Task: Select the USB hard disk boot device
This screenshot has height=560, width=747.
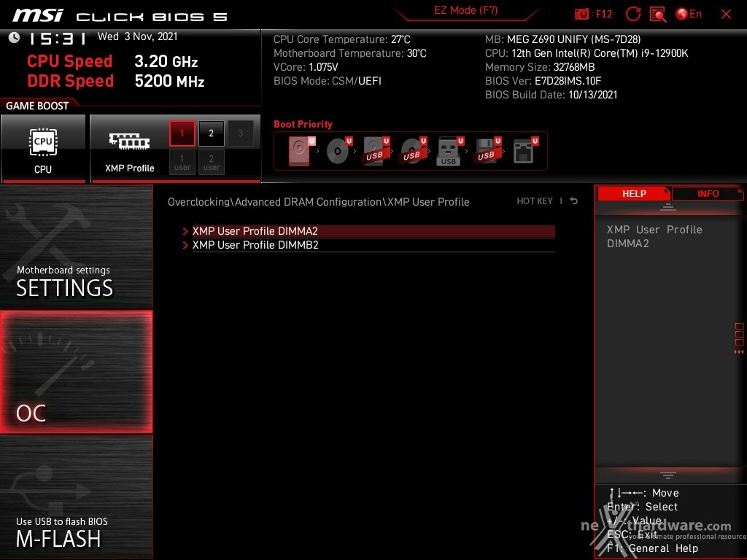Action: coord(376,151)
